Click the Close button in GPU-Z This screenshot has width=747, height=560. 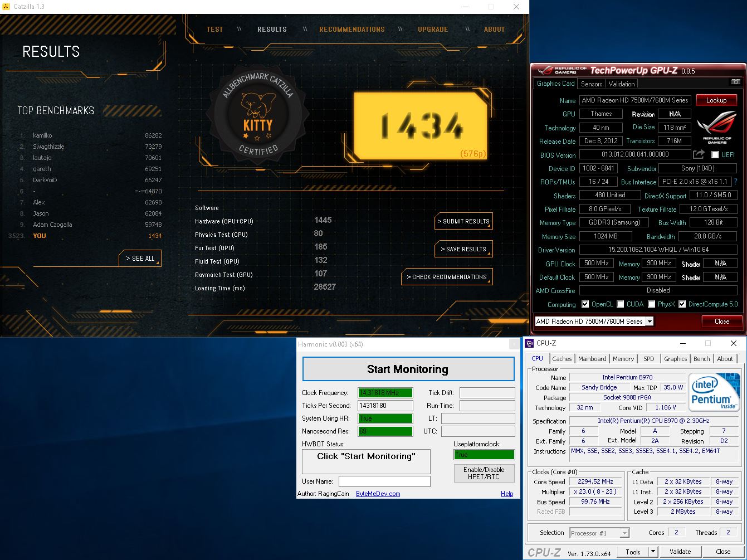pyautogui.click(x=721, y=322)
